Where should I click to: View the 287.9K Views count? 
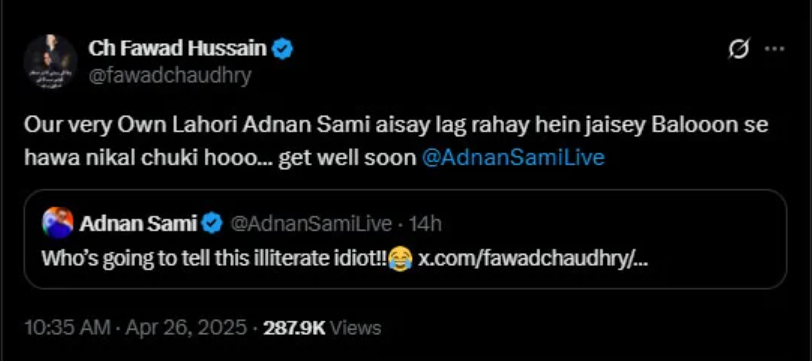pos(322,328)
